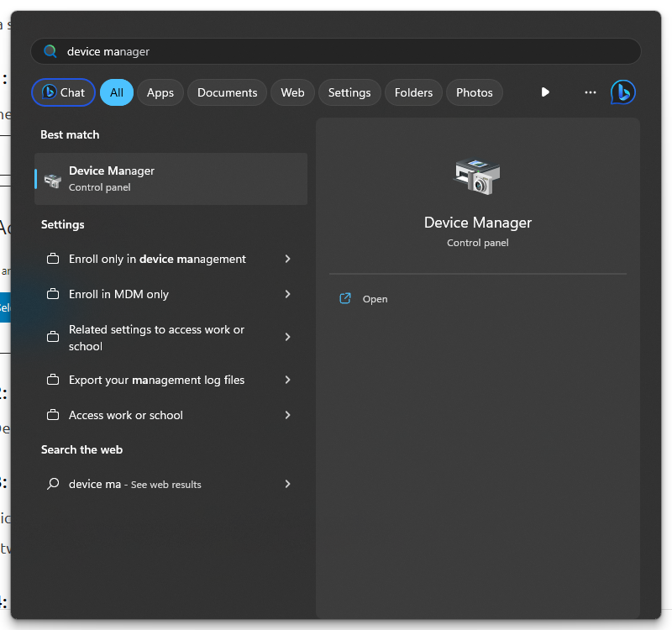Click the briefcase icon beside Access work or school
Screen dimensions: 672x630
point(53,416)
